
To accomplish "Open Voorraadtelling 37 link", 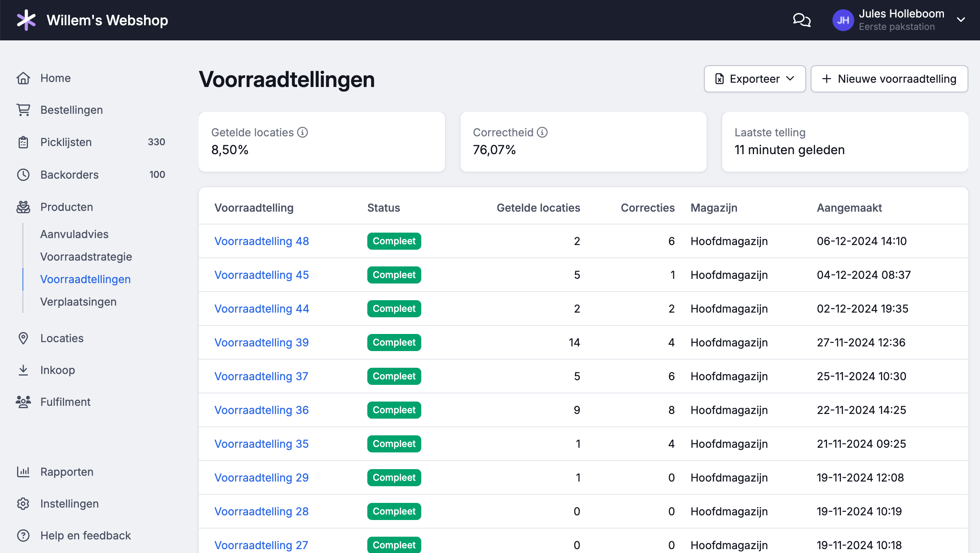I will (x=261, y=376).
